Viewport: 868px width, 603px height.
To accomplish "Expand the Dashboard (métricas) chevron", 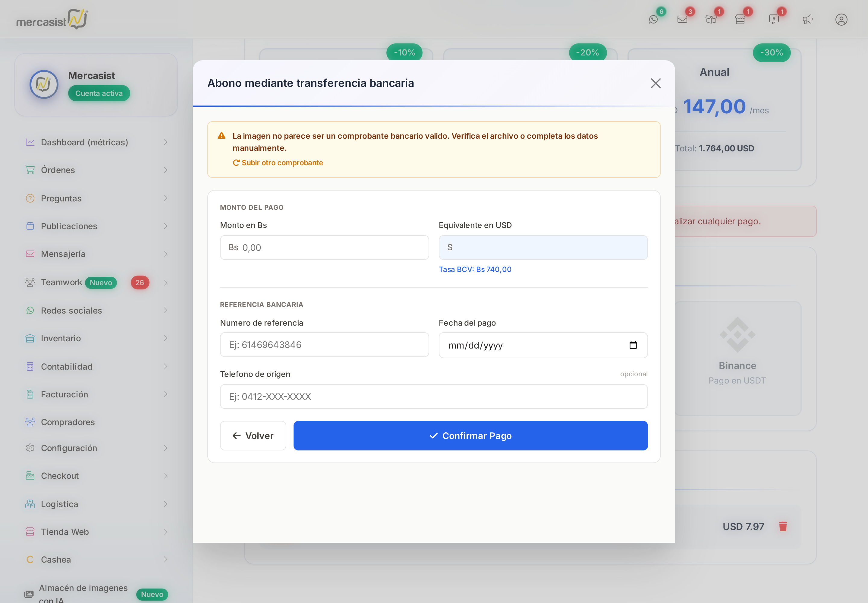I will tap(165, 142).
